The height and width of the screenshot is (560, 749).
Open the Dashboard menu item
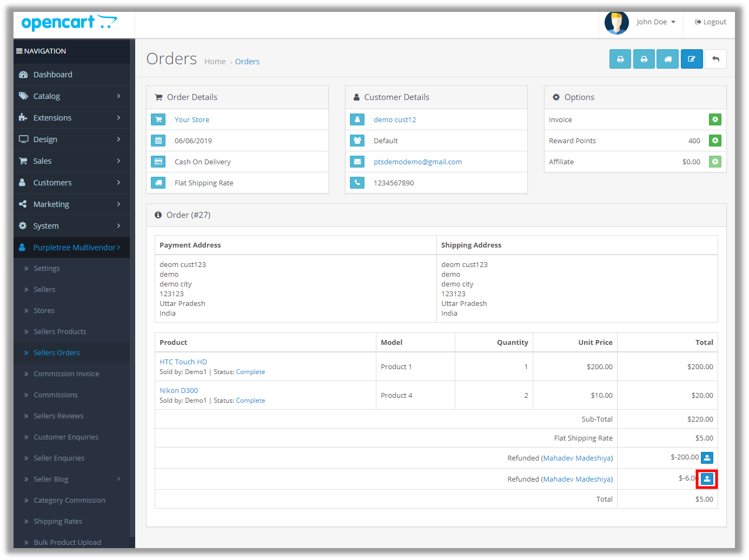pos(71,75)
